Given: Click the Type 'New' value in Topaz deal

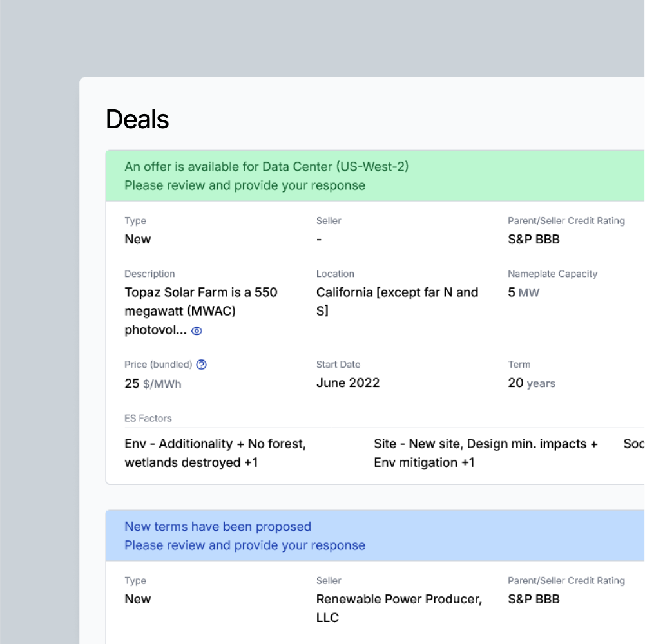Looking at the screenshot, I should pyautogui.click(x=137, y=240).
